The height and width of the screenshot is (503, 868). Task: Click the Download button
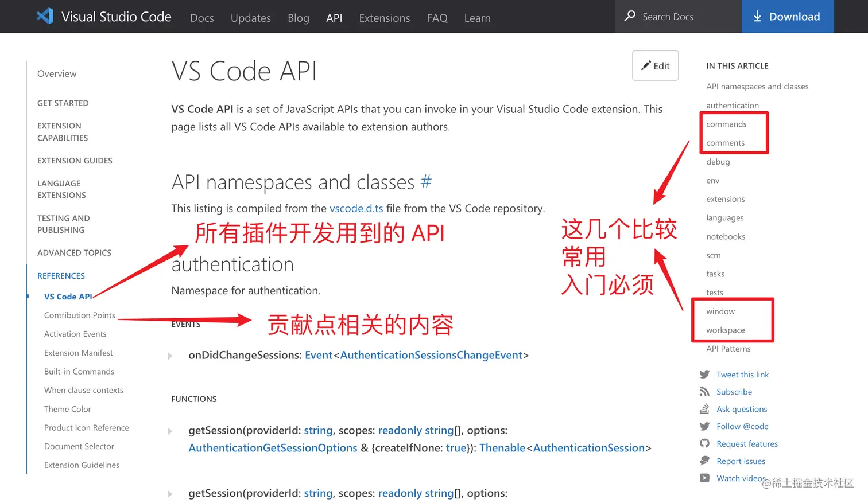pyautogui.click(x=788, y=16)
